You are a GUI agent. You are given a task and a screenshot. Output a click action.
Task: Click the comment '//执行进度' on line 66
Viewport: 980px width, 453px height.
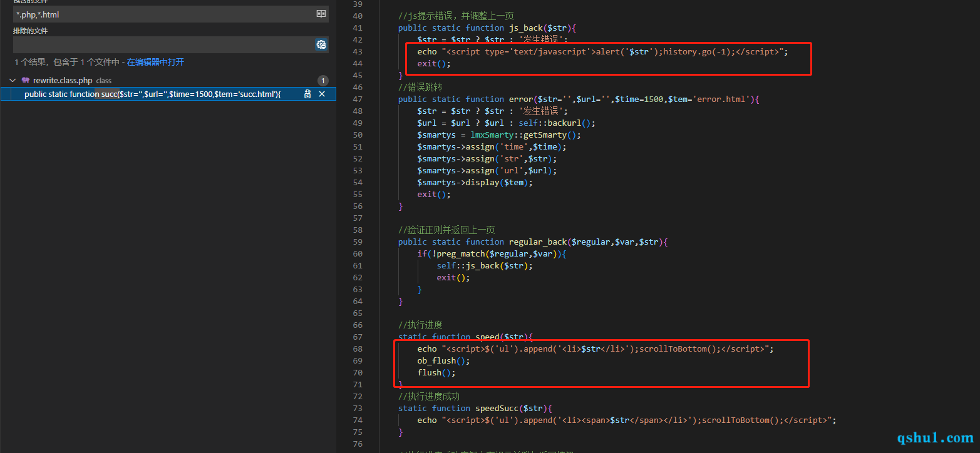pyautogui.click(x=420, y=325)
